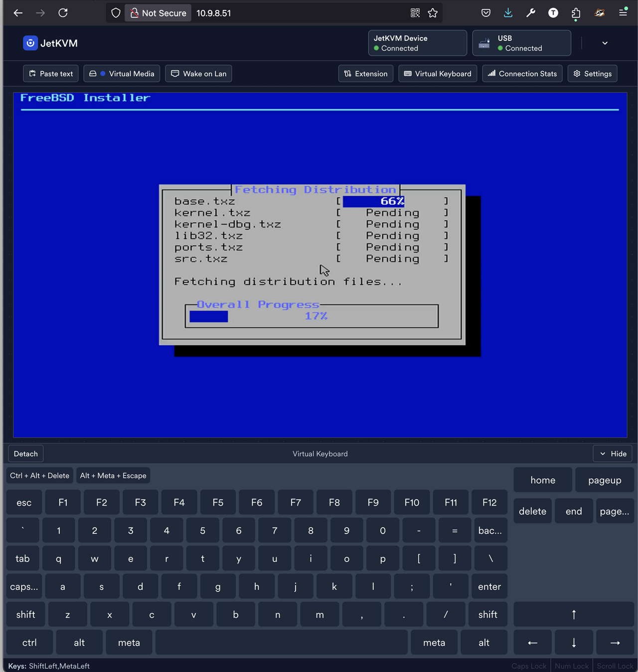Click the base.txz 66% progress bar

[x=392, y=201]
